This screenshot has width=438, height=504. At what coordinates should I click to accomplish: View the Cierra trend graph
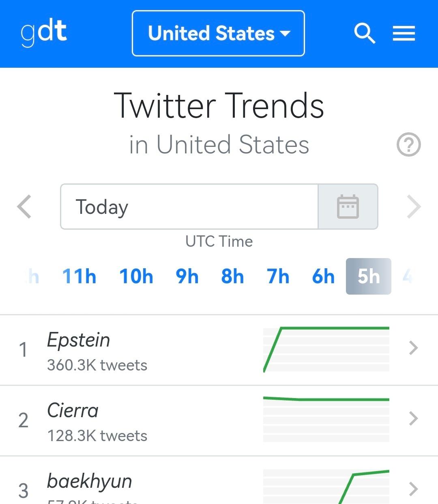326,419
